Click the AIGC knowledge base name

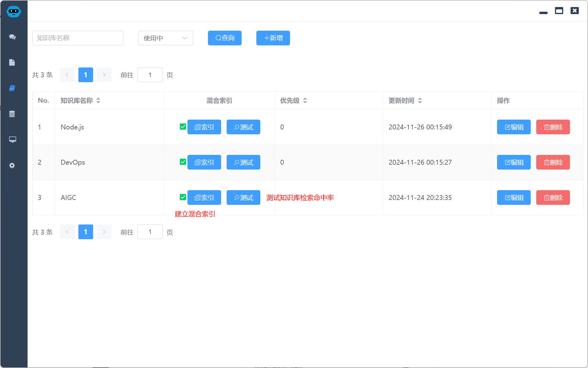(68, 197)
